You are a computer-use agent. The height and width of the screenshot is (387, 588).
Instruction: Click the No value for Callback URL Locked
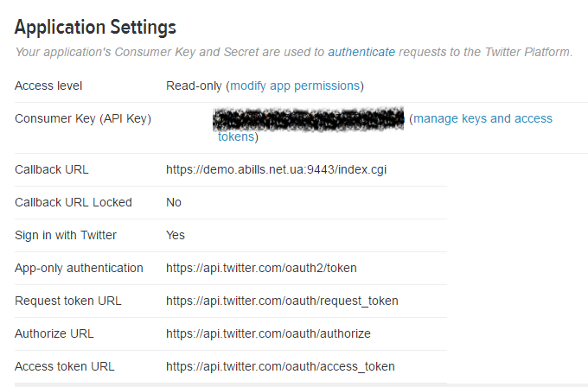(174, 203)
